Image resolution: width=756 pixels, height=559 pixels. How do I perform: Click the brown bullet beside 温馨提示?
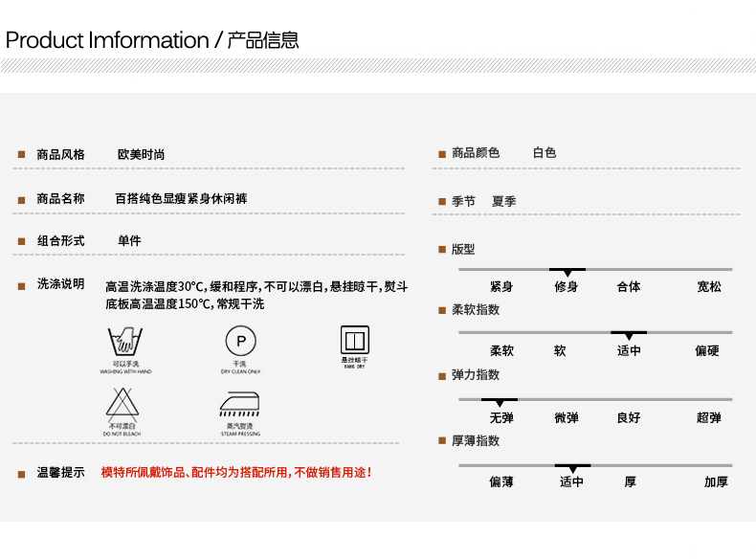point(21,474)
